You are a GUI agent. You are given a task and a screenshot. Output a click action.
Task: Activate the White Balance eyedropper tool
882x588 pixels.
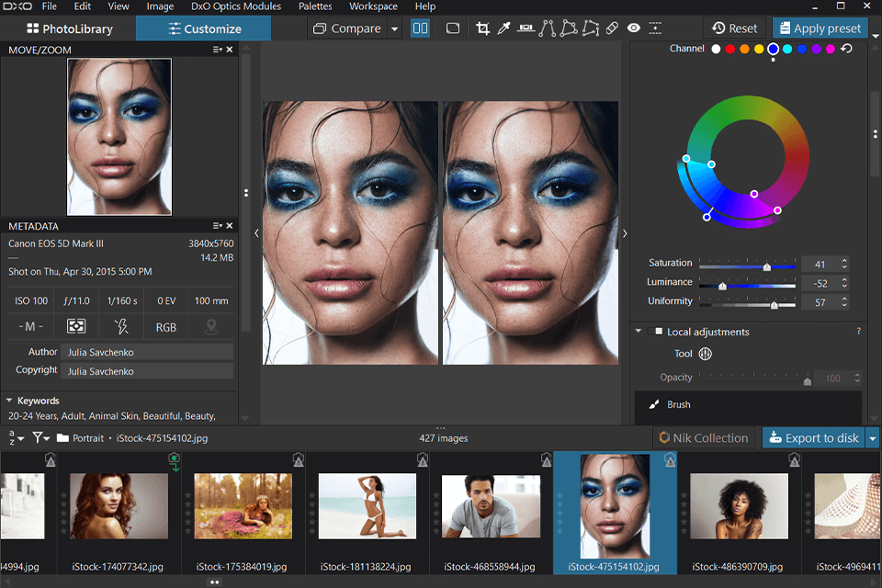(503, 28)
